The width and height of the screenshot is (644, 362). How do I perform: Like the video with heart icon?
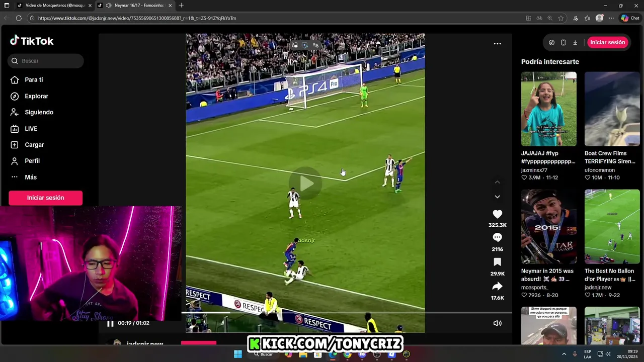(x=497, y=214)
